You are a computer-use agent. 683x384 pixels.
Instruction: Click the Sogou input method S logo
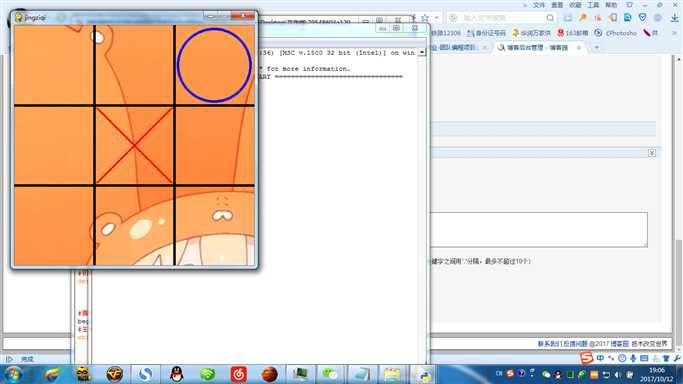587,358
